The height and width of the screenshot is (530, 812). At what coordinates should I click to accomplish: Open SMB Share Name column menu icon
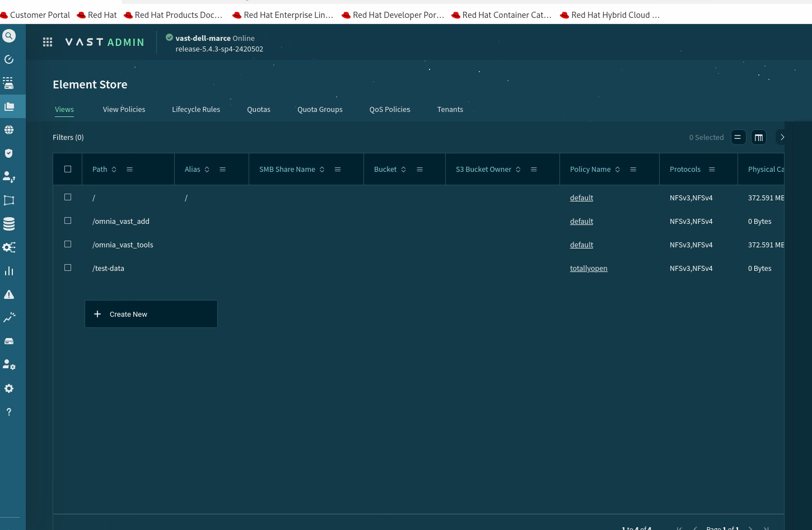338,169
